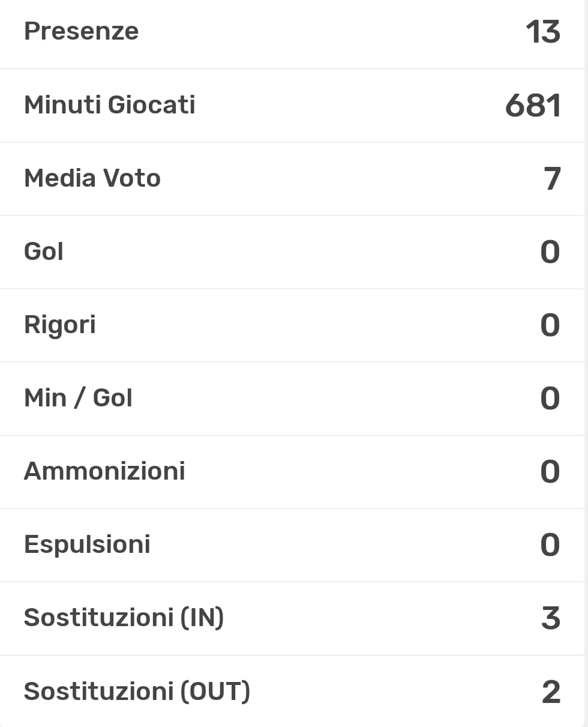
Task: Click the Min / Gol label
Action: [x=78, y=398]
